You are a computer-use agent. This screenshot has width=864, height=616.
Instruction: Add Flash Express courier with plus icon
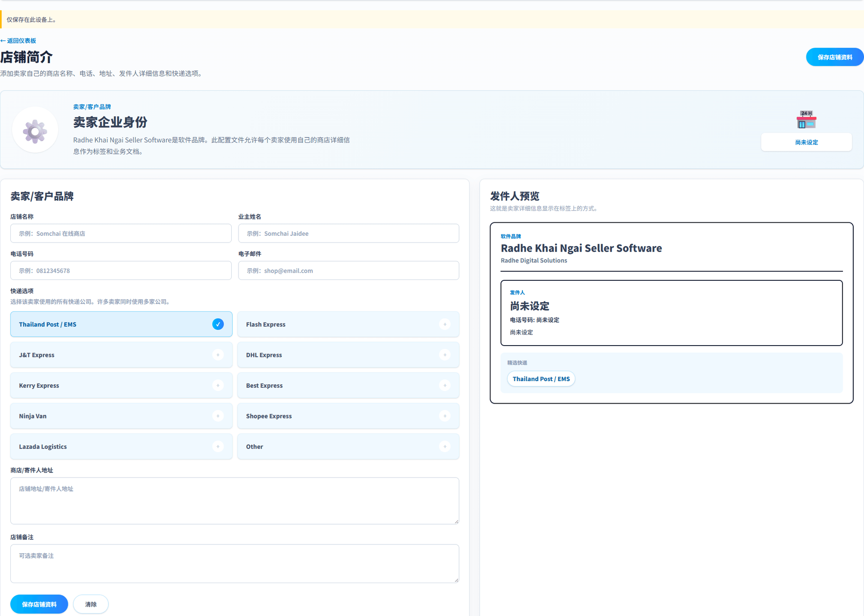click(445, 324)
